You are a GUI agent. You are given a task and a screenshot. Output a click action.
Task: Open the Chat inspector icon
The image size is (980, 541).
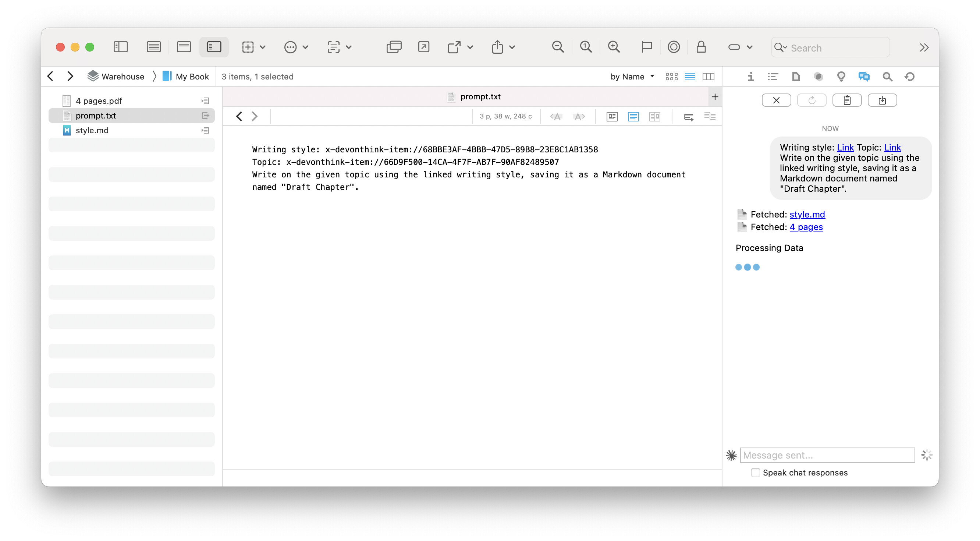point(864,77)
